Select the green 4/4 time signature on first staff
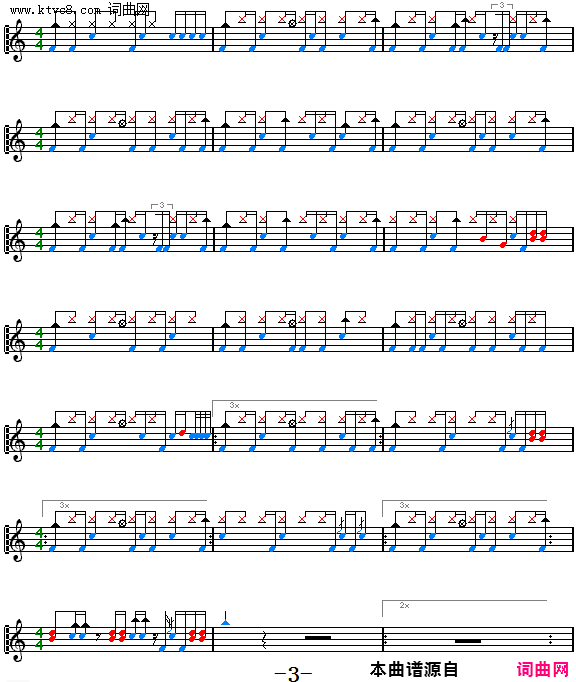This screenshot has height=682, width=576. click(39, 39)
